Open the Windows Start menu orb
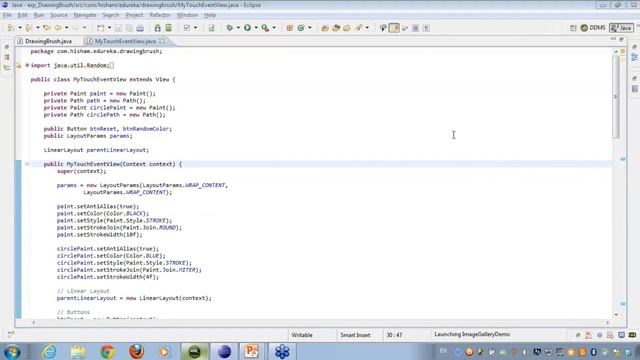This screenshot has width=640, height=360. pos(12,351)
